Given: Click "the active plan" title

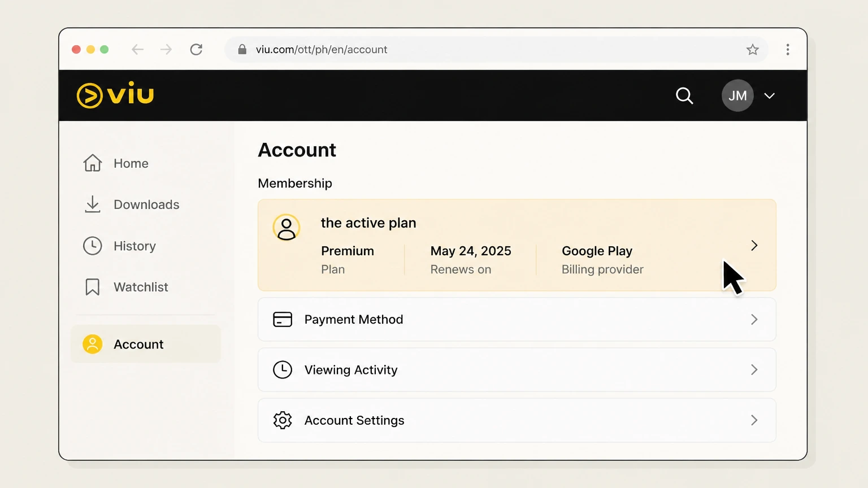Looking at the screenshot, I should tap(368, 223).
